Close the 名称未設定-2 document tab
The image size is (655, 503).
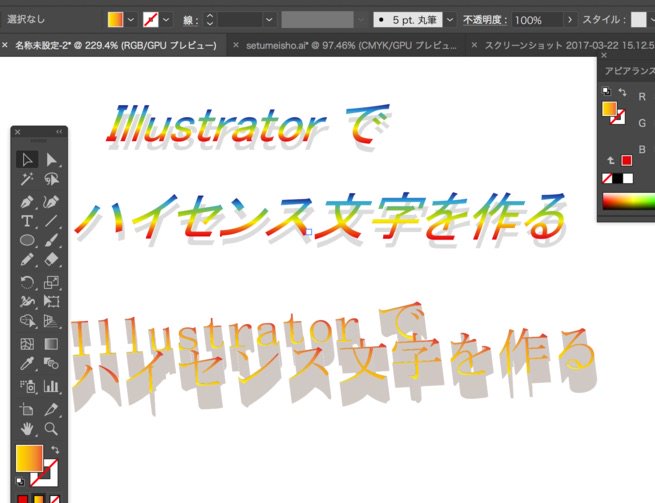[x=5, y=45]
